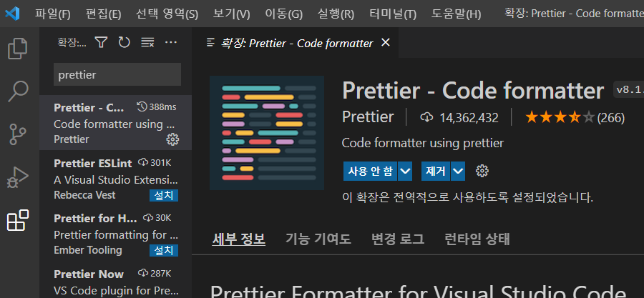The image size is (644, 298).
Task: Click the extensions search box with prettier
Action: pyautogui.click(x=117, y=74)
